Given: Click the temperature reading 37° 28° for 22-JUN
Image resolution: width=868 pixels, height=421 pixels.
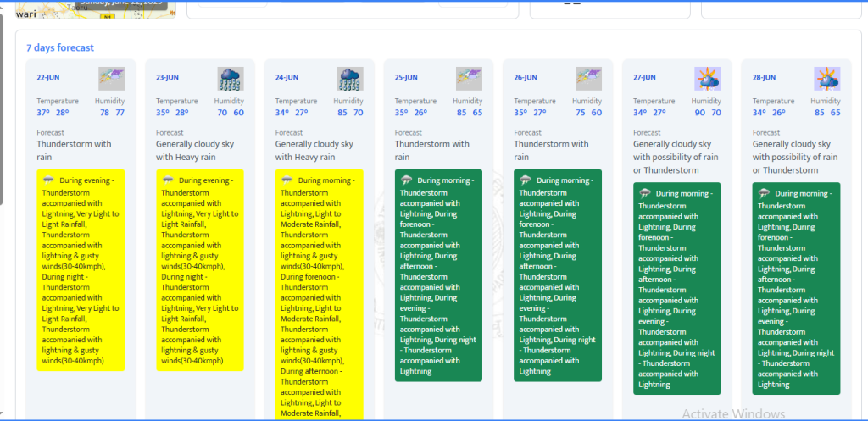Looking at the screenshot, I should tap(53, 113).
